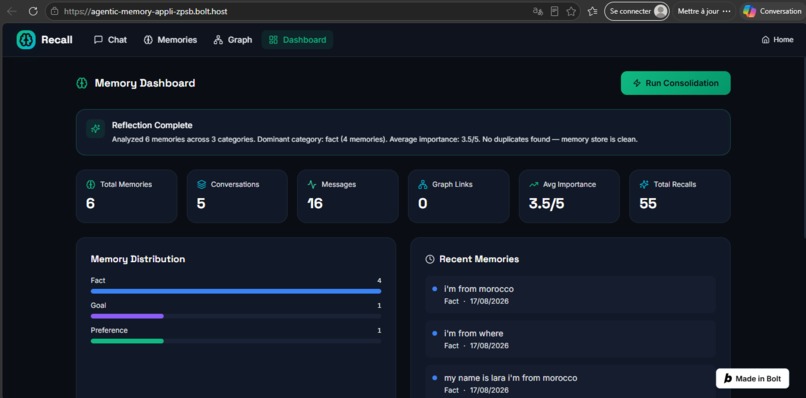Go to the Home link
The width and height of the screenshot is (806, 398).
[x=777, y=40]
